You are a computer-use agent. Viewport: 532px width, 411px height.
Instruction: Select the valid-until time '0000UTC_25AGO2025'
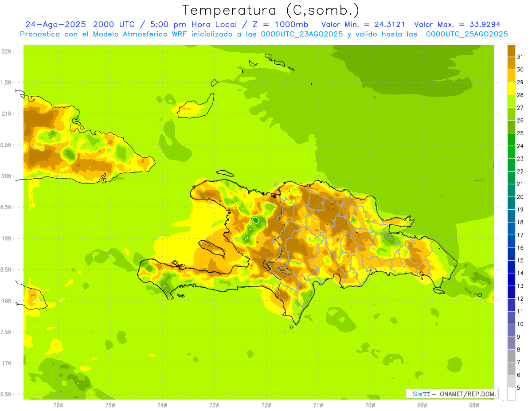467,34
